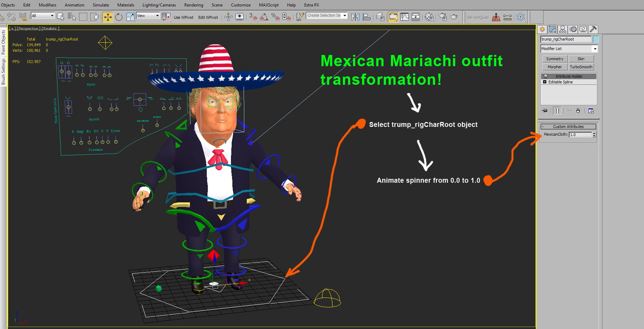Expand the Editable Spline stack entry
Image resolution: width=644 pixels, height=329 pixels.
click(545, 82)
